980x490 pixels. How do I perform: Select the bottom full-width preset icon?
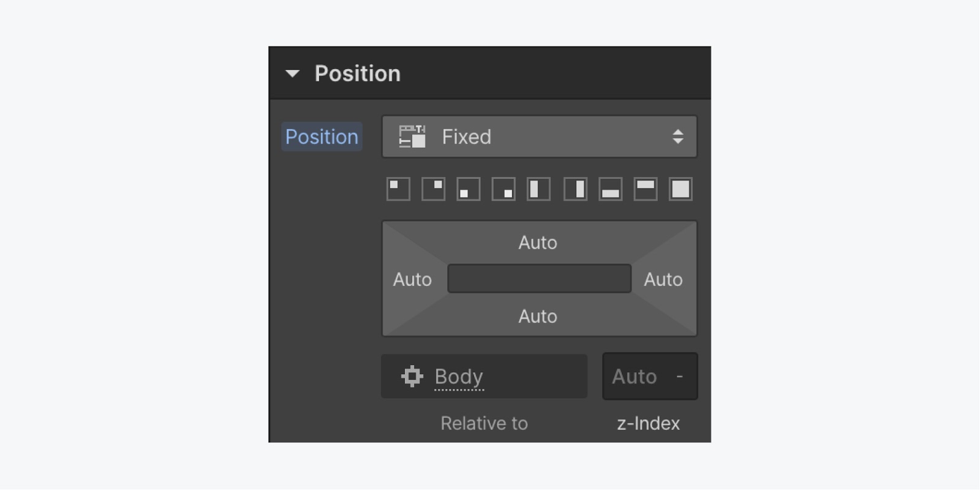pyautogui.click(x=610, y=189)
